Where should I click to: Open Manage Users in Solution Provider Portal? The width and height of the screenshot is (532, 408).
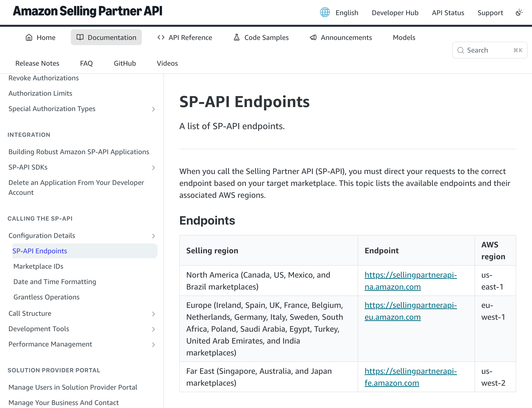(73, 387)
